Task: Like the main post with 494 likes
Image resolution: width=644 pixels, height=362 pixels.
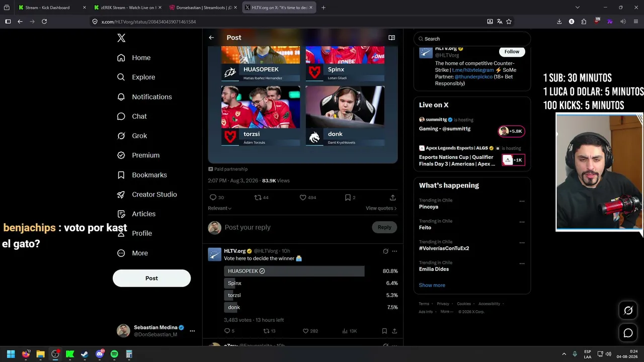Action: click(307, 198)
